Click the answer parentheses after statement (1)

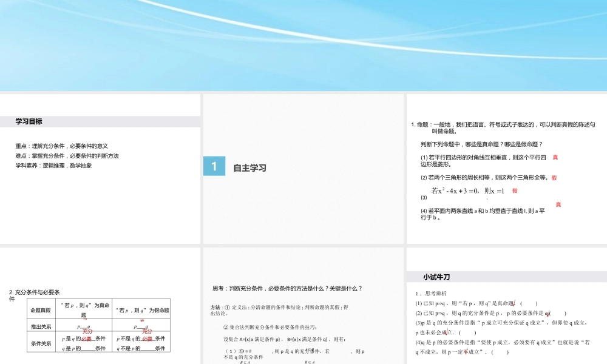[x=529, y=303]
